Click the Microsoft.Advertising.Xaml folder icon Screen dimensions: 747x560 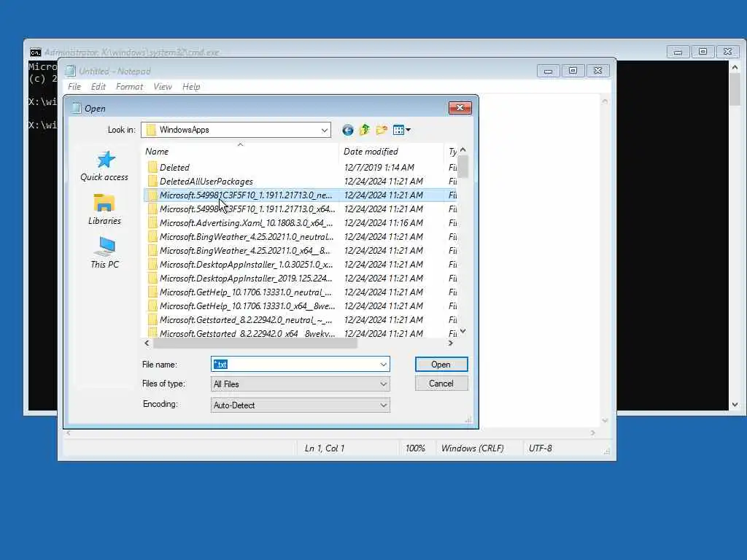[152, 222]
